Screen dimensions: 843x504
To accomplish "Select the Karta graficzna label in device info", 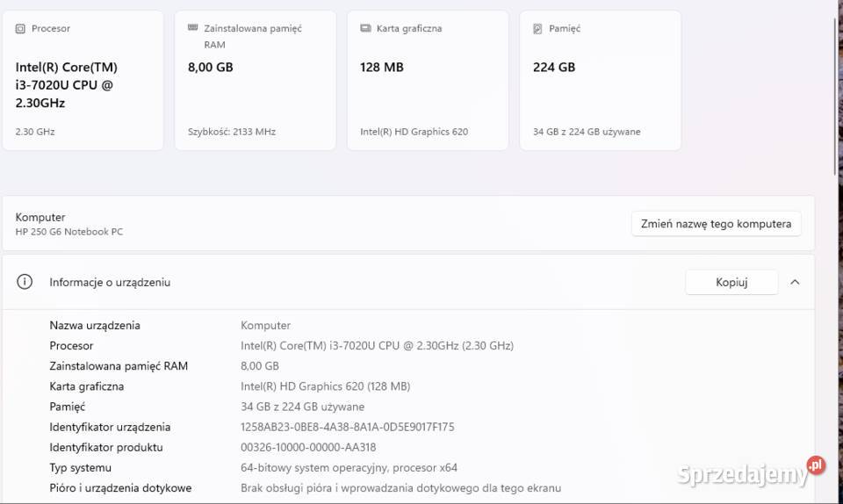I will [x=87, y=386].
